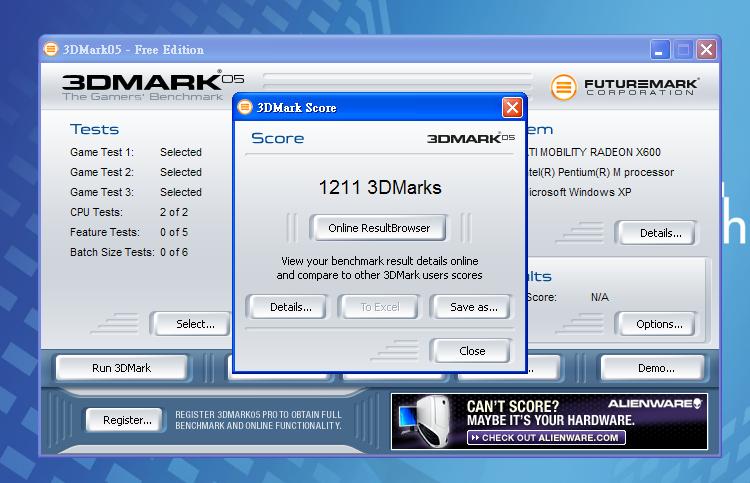Close the 3DMark05 main window
The height and width of the screenshot is (483, 750).
[707, 49]
